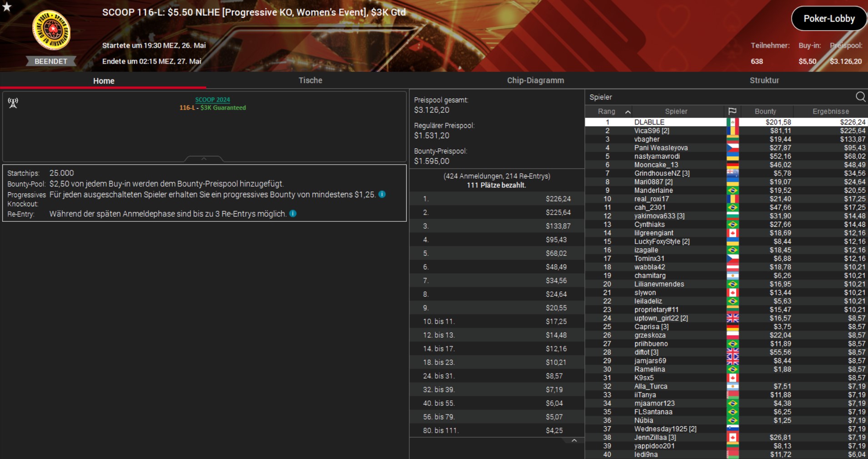Click info icon beside Progressives Knockout text
The height and width of the screenshot is (459, 868).
point(382,195)
